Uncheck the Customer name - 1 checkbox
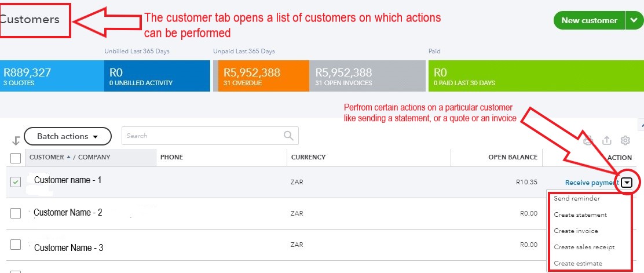Viewport: 644px width, 273px height. [16, 182]
